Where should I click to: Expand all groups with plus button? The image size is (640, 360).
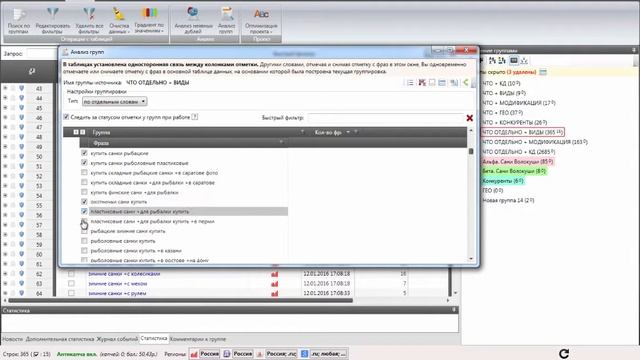[76, 132]
